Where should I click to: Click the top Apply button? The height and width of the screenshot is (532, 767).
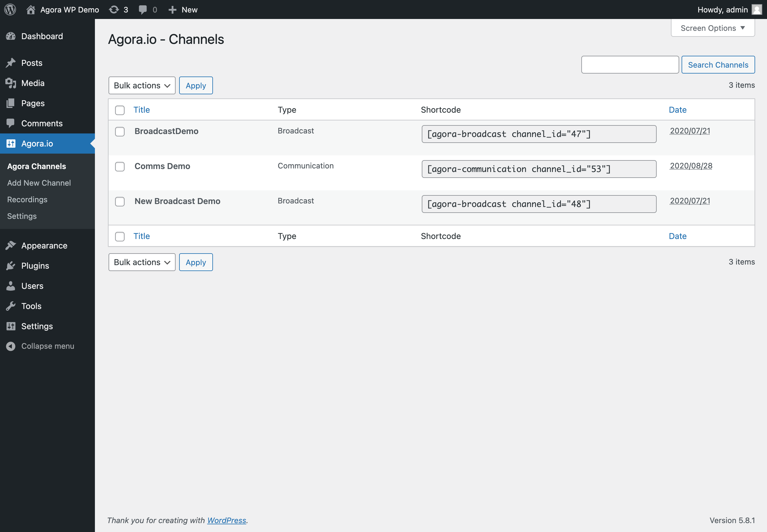(x=196, y=85)
